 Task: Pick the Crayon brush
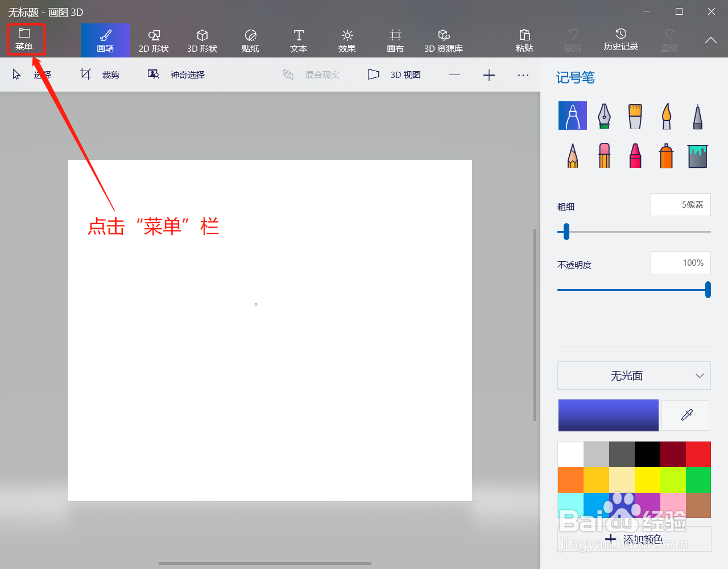pos(635,155)
